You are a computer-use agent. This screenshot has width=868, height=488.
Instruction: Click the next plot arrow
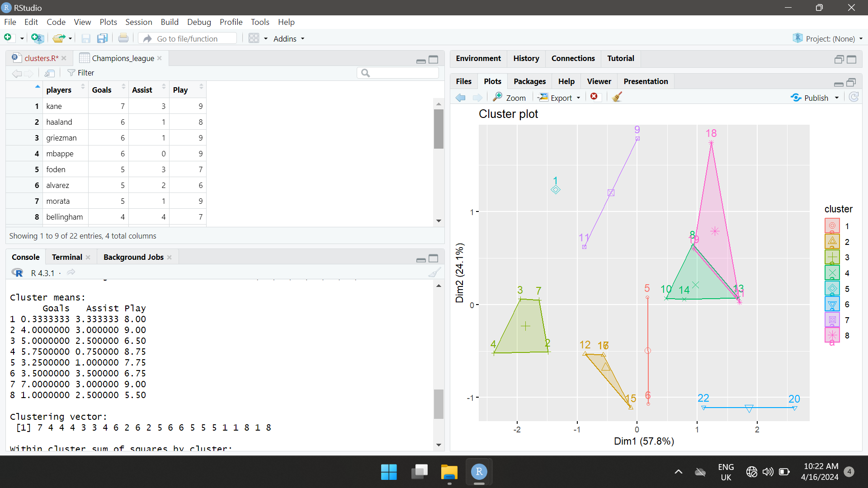click(477, 98)
